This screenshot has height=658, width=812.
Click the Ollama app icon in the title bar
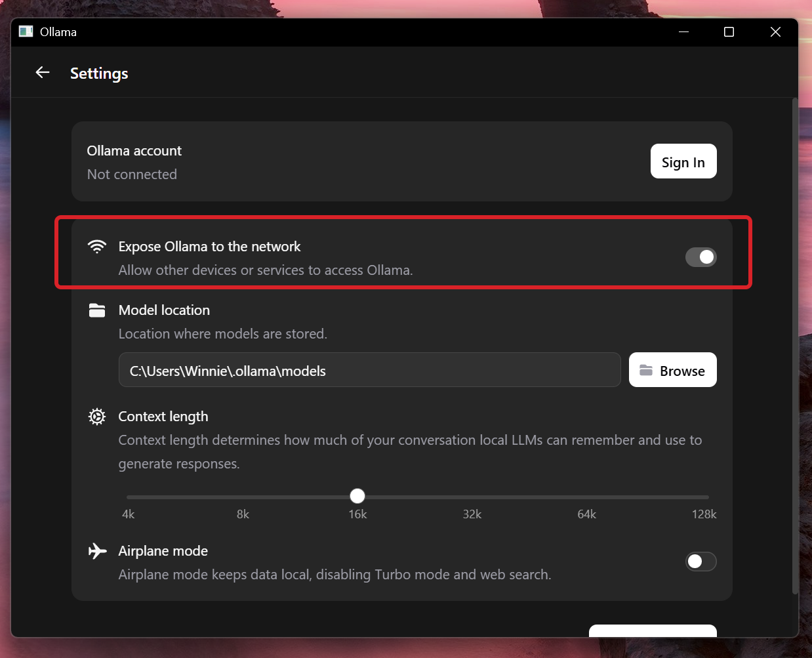(26, 31)
